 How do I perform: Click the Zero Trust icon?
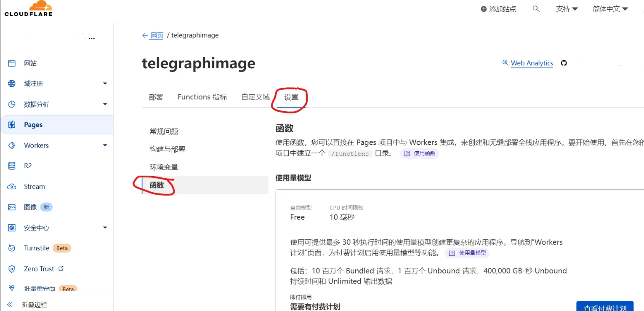(x=12, y=269)
